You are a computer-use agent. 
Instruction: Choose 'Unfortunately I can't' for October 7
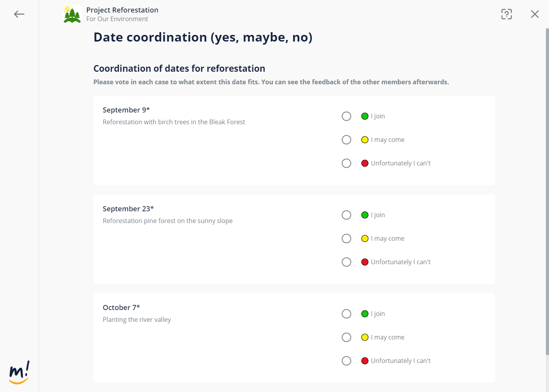346,361
